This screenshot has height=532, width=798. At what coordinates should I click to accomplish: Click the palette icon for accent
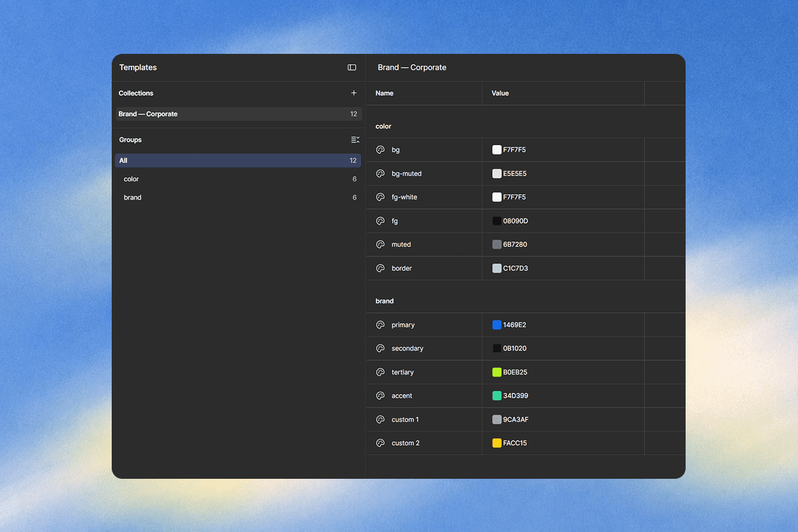[380, 396]
